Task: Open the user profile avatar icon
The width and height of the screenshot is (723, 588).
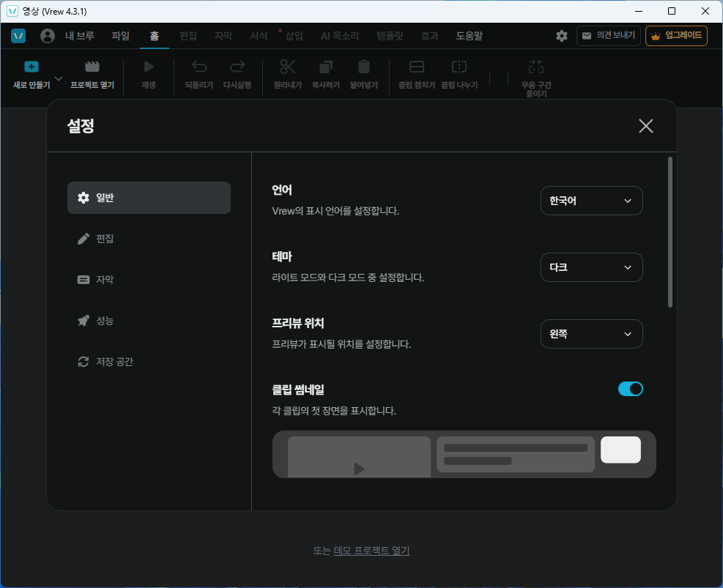Action: [47, 35]
